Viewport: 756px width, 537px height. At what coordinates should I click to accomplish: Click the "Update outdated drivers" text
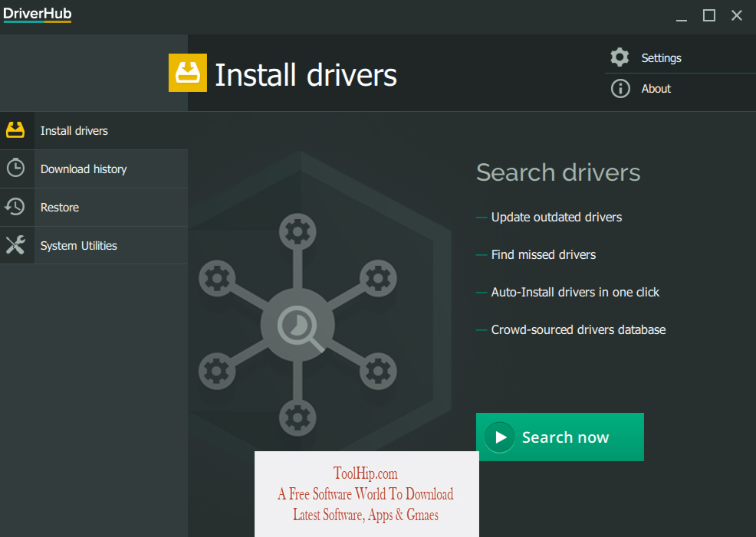click(557, 218)
